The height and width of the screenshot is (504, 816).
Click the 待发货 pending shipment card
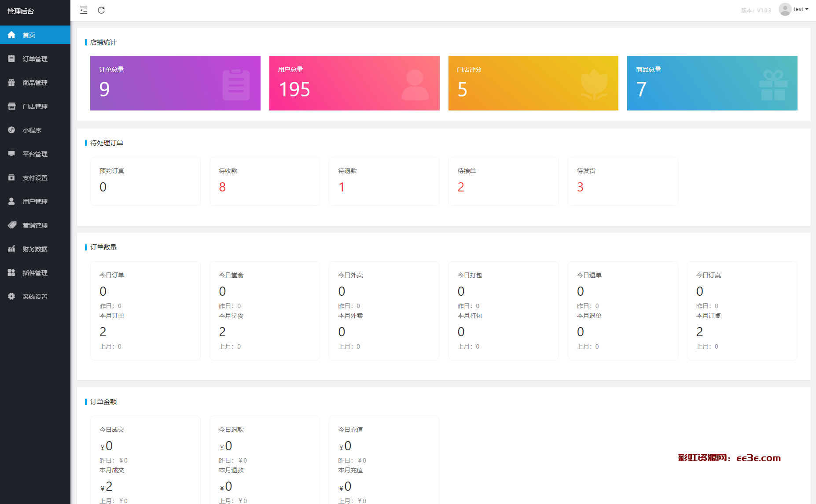tap(623, 181)
